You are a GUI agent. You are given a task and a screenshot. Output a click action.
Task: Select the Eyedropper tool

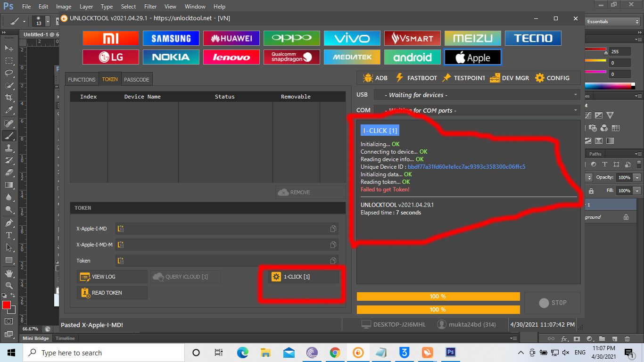click(x=9, y=110)
